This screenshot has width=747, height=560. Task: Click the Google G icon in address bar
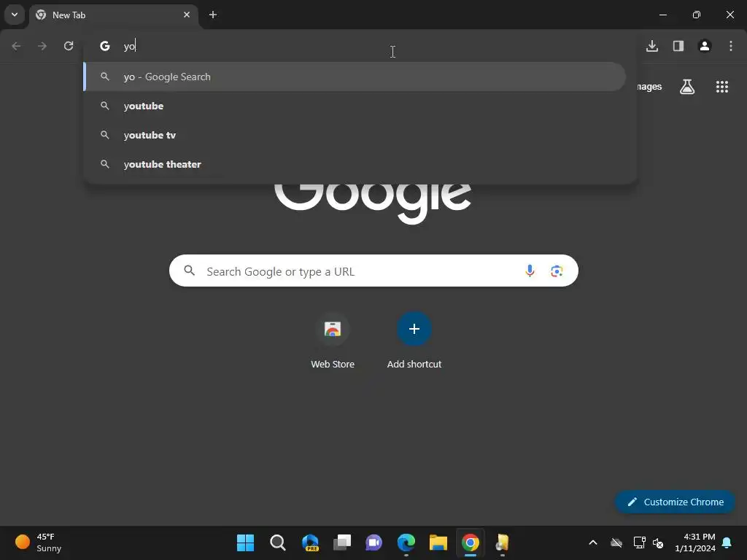click(x=105, y=46)
